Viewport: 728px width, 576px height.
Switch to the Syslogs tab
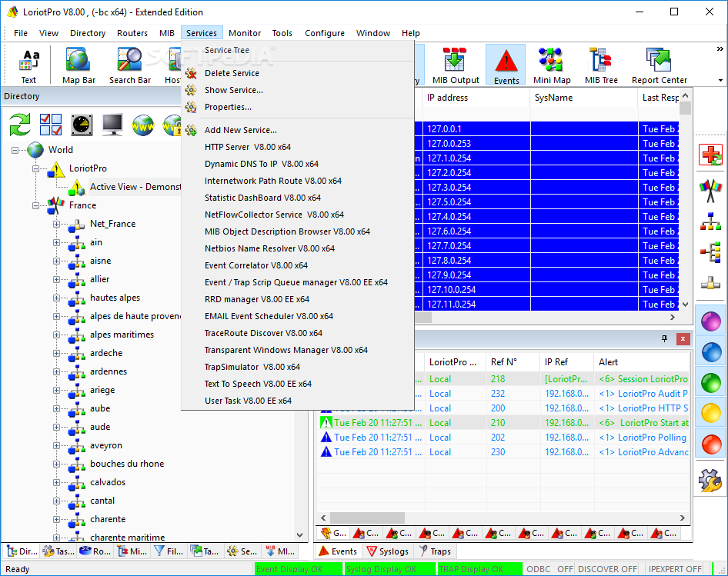point(388,551)
